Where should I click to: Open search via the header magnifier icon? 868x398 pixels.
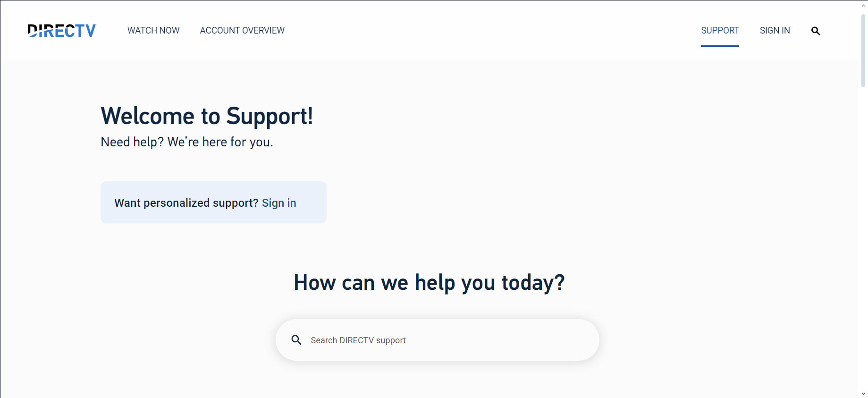pyautogui.click(x=815, y=31)
